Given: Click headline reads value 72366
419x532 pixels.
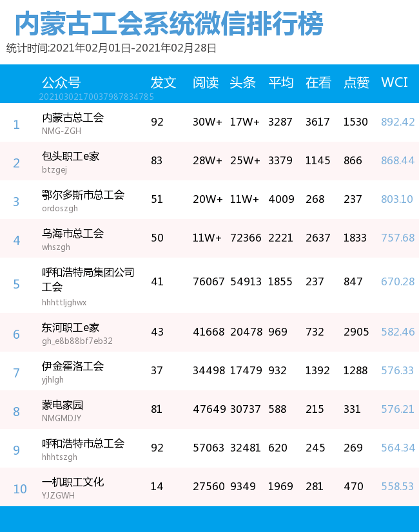Looking at the screenshot, I should pos(246,238).
